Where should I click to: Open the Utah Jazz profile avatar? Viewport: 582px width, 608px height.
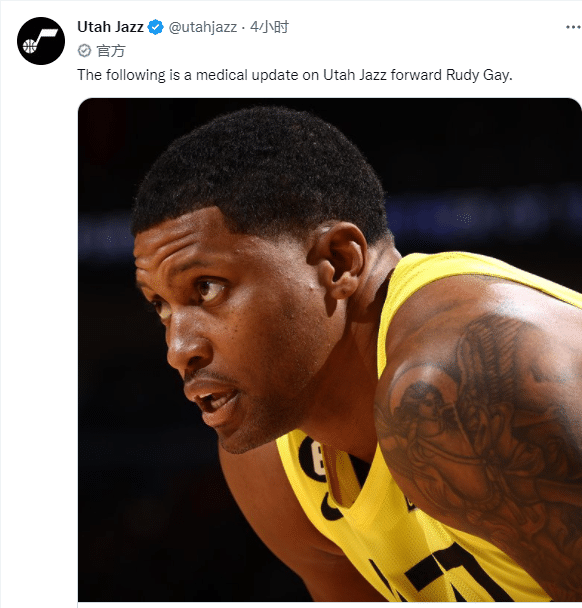coord(41,41)
